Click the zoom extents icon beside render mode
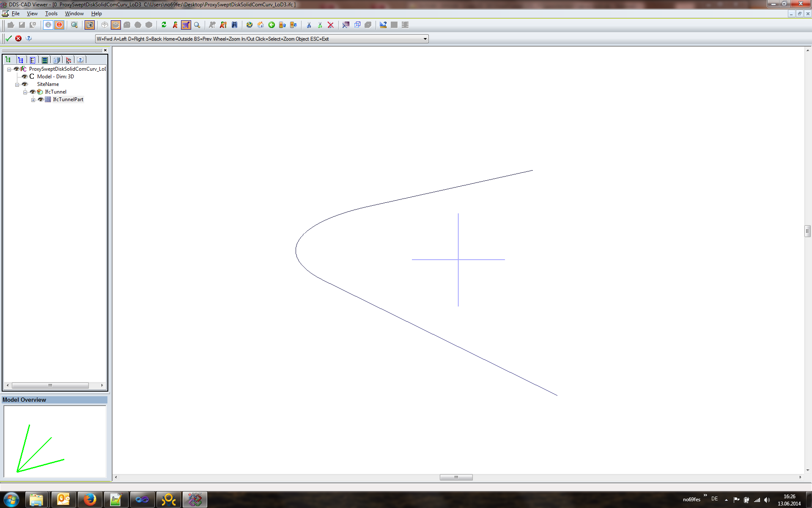The image size is (812, 508). pyautogui.click(x=74, y=25)
